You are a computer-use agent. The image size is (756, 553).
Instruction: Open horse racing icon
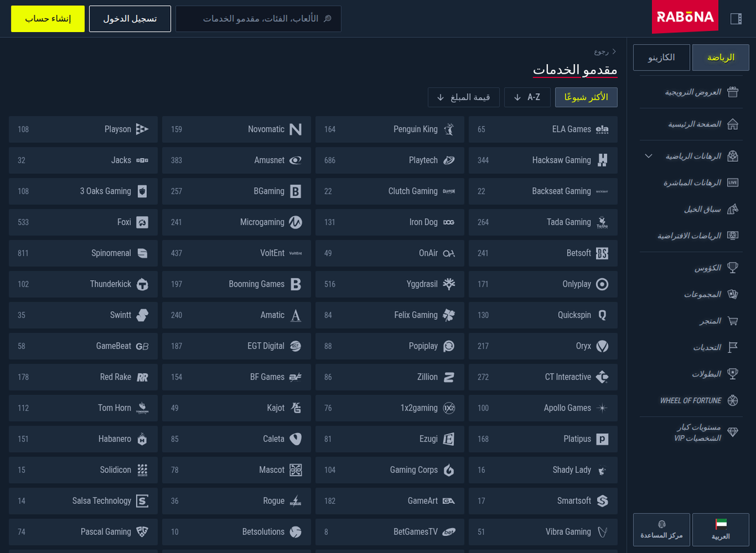pyautogui.click(x=733, y=209)
